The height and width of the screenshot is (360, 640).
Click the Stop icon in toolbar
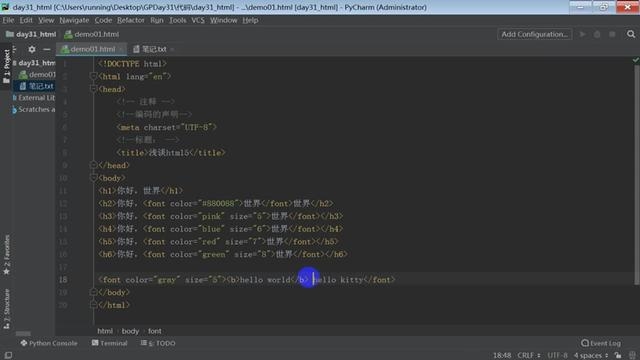click(x=612, y=34)
